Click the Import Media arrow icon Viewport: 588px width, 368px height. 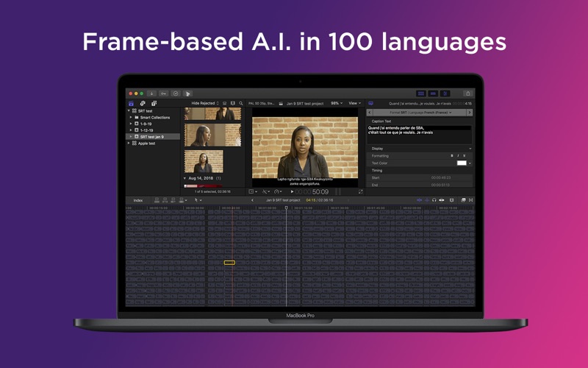(151, 93)
